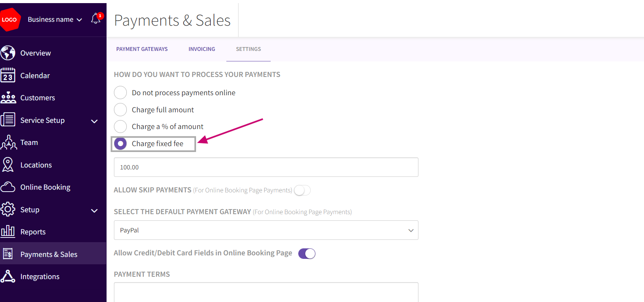Open the Business name dropdown
644x302 pixels.
click(x=55, y=19)
